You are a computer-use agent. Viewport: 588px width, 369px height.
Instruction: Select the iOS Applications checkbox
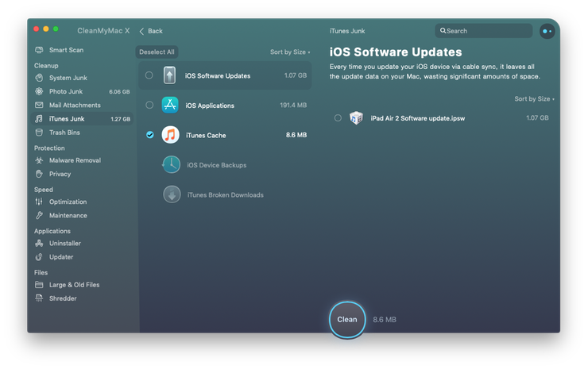[149, 105]
